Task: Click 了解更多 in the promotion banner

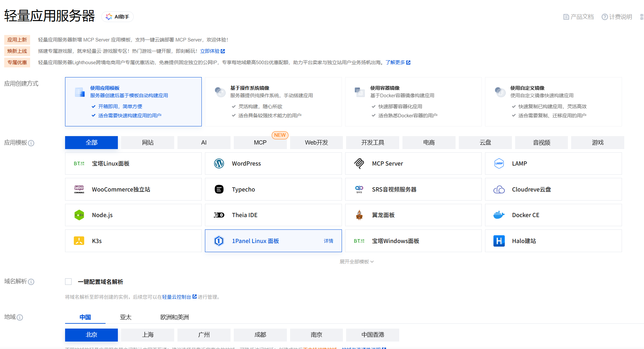Action: 396,62
